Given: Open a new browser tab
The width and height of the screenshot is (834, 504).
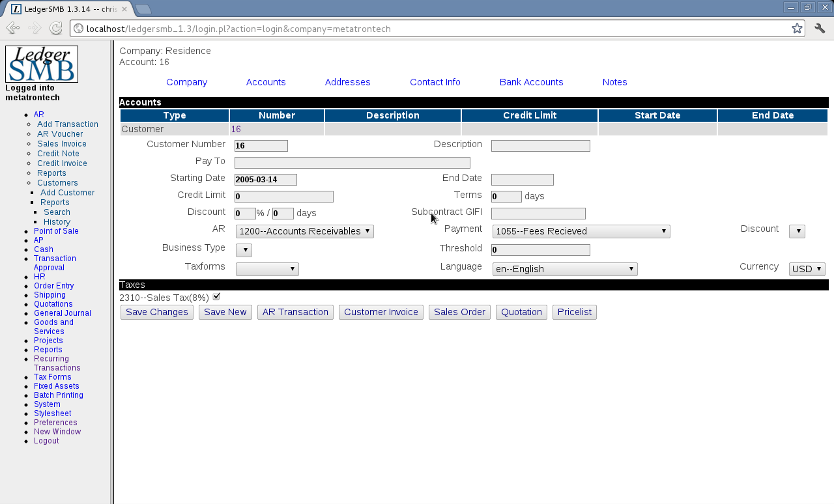Looking at the screenshot, I should [x=143, y=9].
